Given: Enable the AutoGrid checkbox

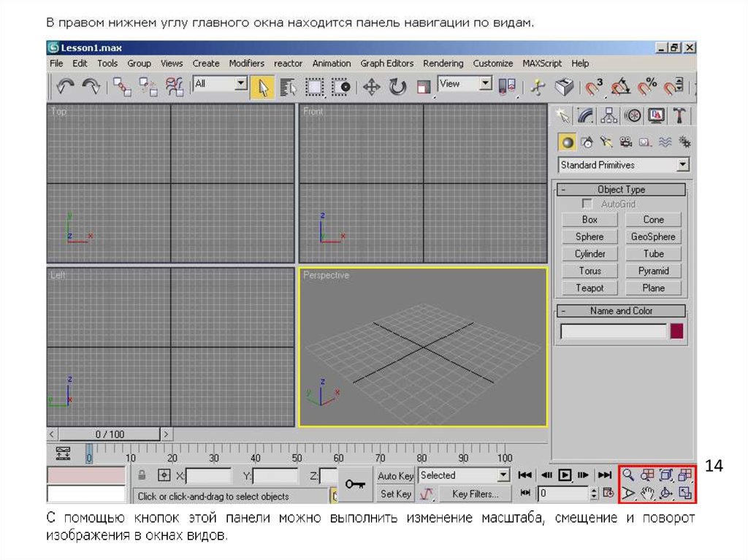Looking at the screenshot, I should coord(587,204).
